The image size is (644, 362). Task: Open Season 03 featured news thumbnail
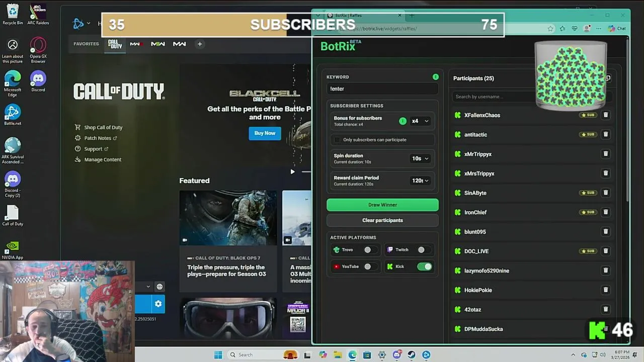coord(228,218)
